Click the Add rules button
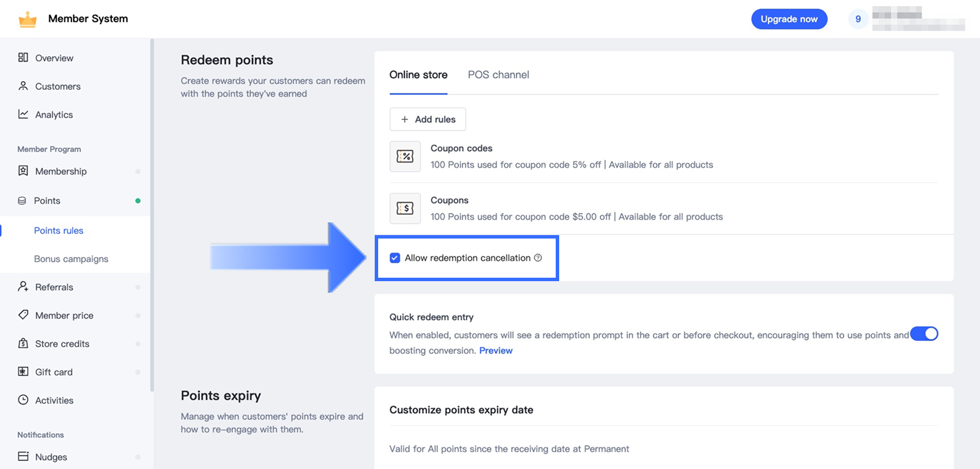980x469 pixels. (x=428, y=119)
